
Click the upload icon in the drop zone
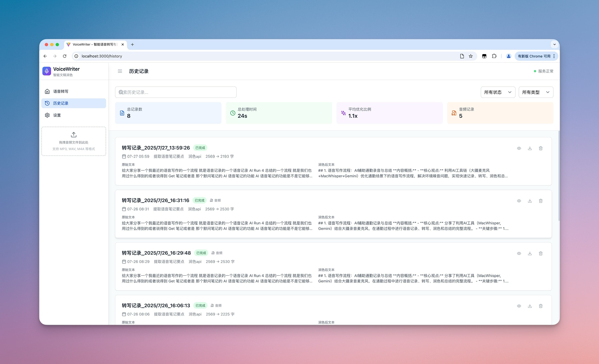(x=74, y=134)
